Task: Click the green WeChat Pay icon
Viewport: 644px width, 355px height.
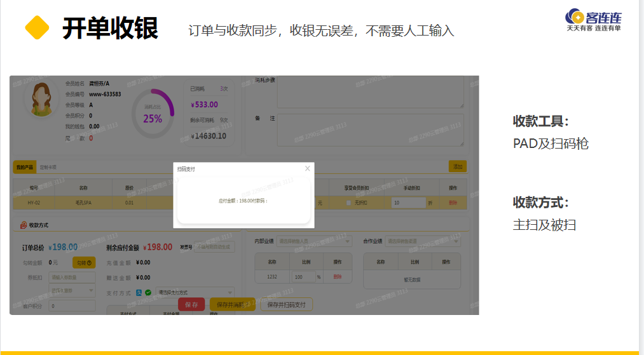Action: click(148, 293)
